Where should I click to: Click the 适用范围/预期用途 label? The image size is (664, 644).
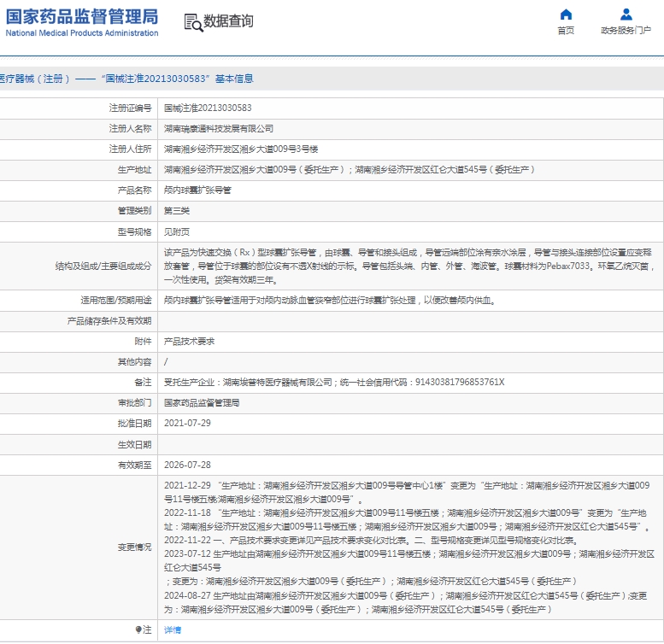[116, 301]
